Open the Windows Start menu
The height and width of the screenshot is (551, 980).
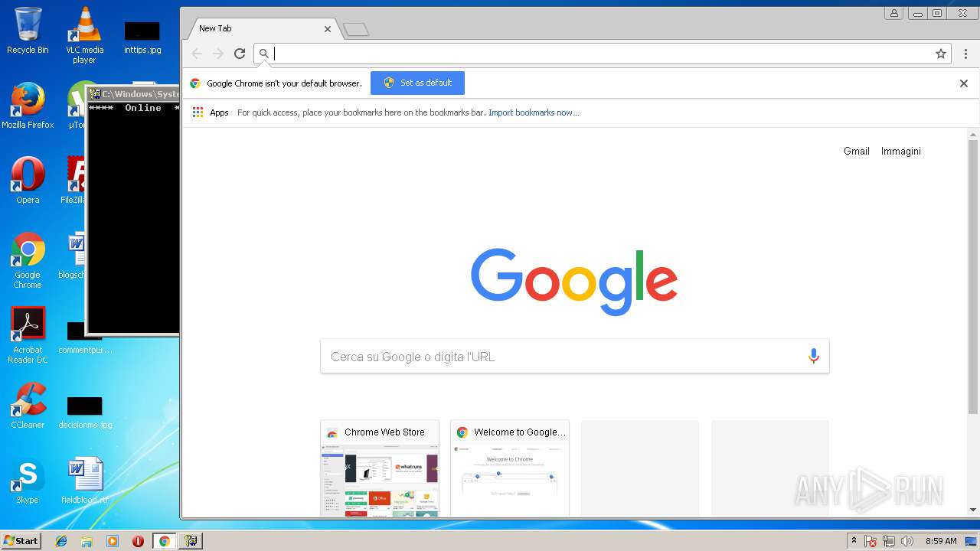point(21,540)
